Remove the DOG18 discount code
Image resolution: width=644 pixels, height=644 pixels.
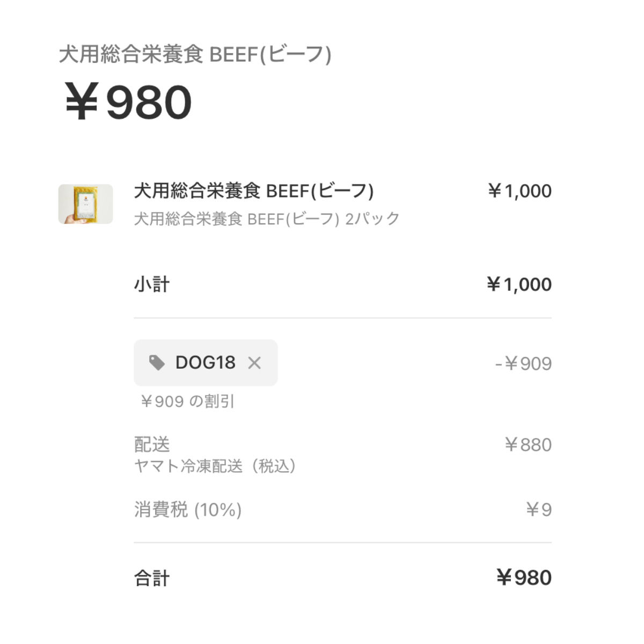pyautogui.click(x=254, y=363)
